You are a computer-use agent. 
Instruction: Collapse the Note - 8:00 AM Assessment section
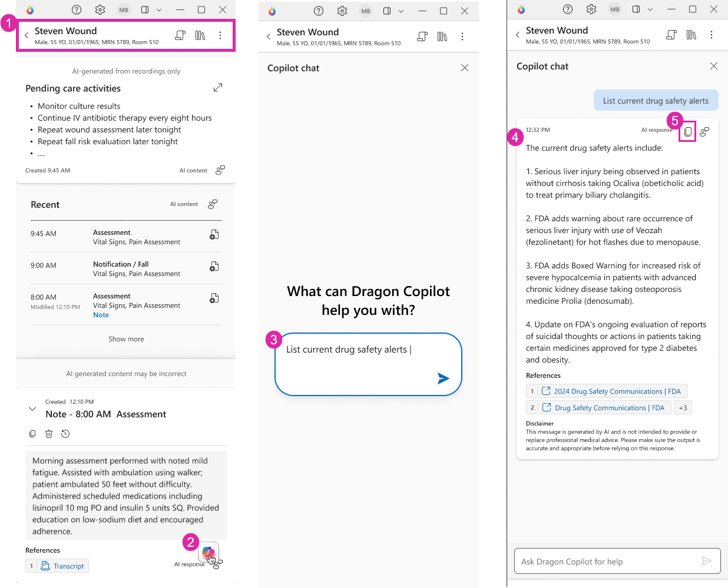pyautogui.click(x=32, y=408)
